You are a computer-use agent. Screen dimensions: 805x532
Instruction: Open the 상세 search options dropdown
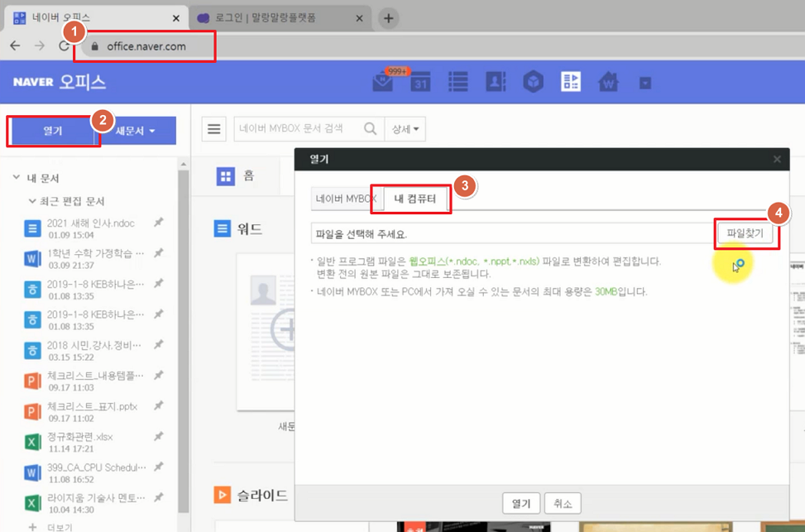tap(405, 129)
